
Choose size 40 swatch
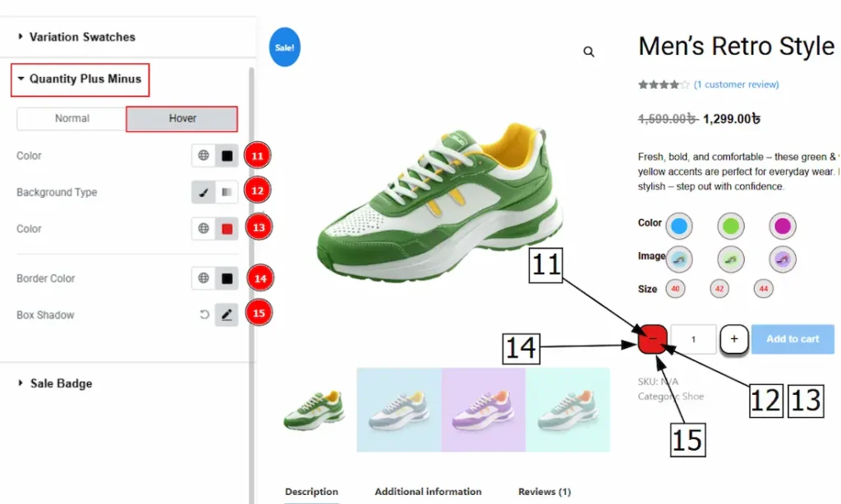676,289
